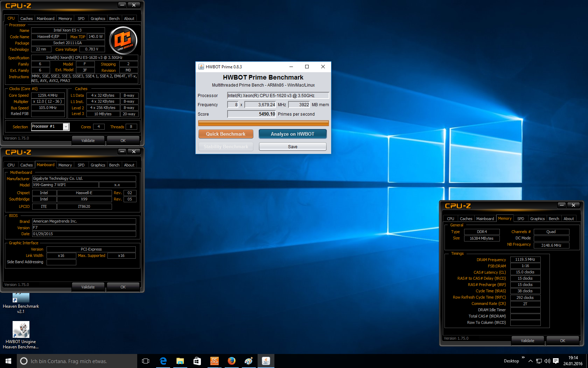Open the Action Center notifications icon
The height and width of the screenshot is (368, 588).
tap(556, 361)
